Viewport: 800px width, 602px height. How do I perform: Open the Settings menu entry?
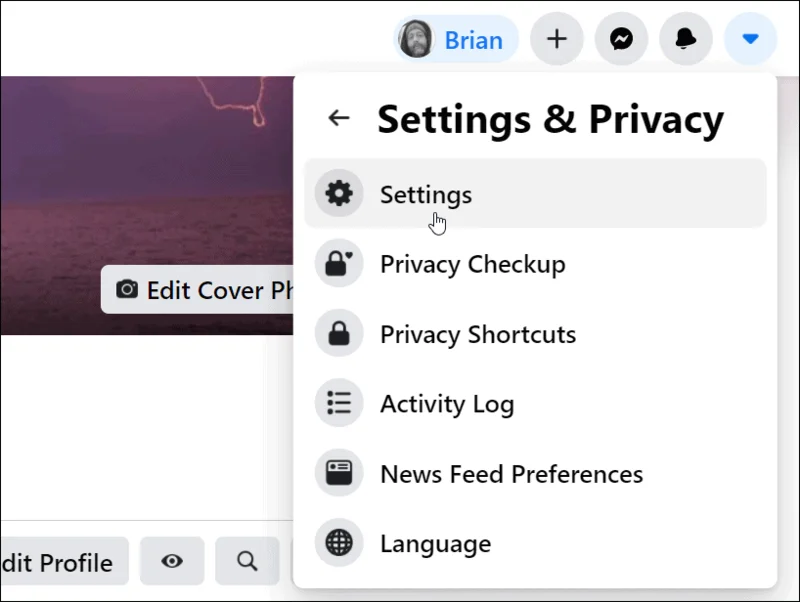click(535, 193)
